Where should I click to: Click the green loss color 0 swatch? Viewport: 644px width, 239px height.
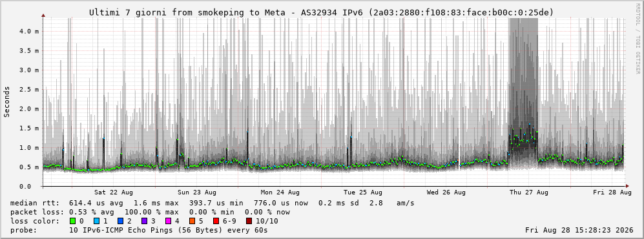point(73,221)
